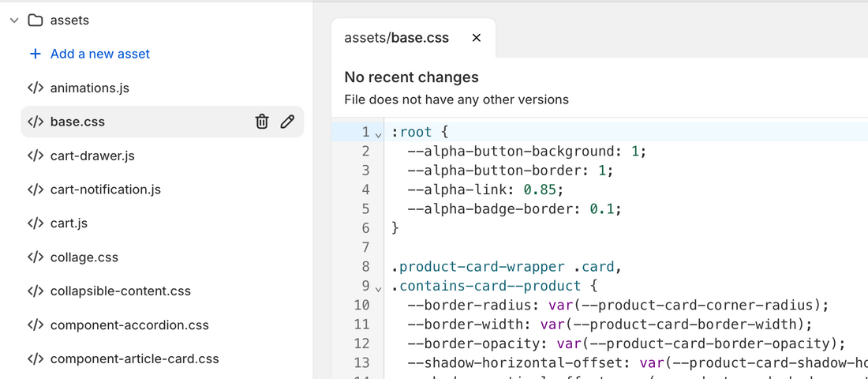This screenshot has width=868, height=379.
Task: Switch to the assets/base.css tab
Action: click(396, 38)
